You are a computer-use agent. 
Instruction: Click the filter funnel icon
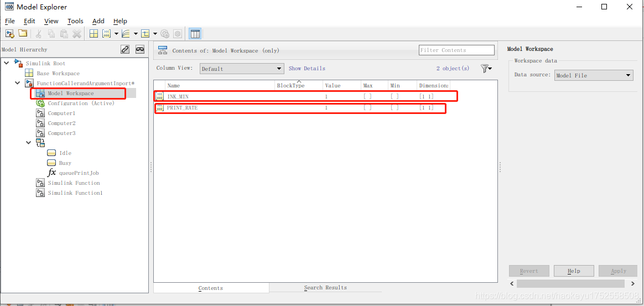485,69
